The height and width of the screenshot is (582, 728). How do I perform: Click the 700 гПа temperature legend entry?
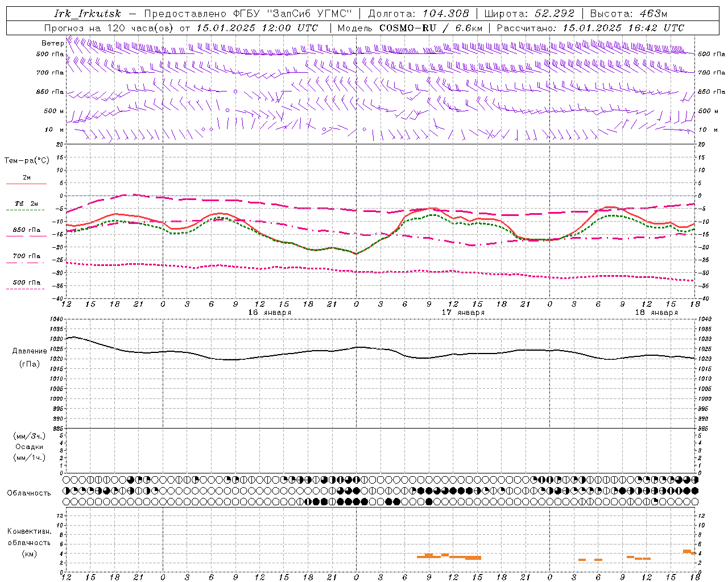[x=27, y=256]
